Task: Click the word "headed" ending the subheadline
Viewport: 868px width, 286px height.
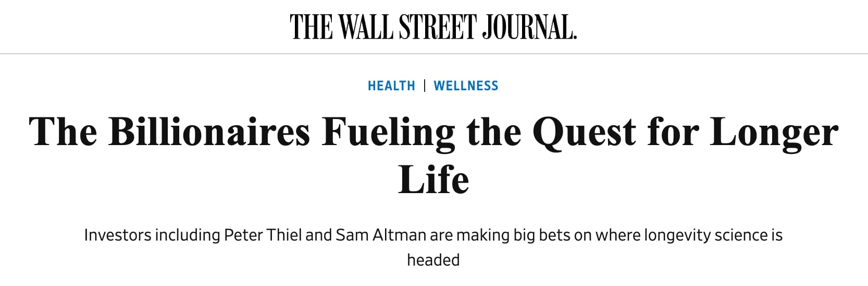Action: pyautogui.click(x=433, y=260)
